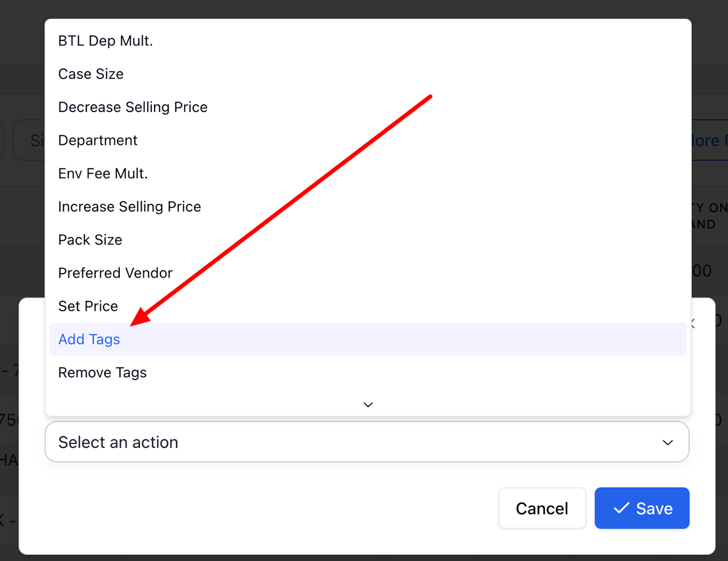The width and height of the screenshot is (728, 561).
Task: Pick Decrease Selling Price action
Action: (133, 107)
